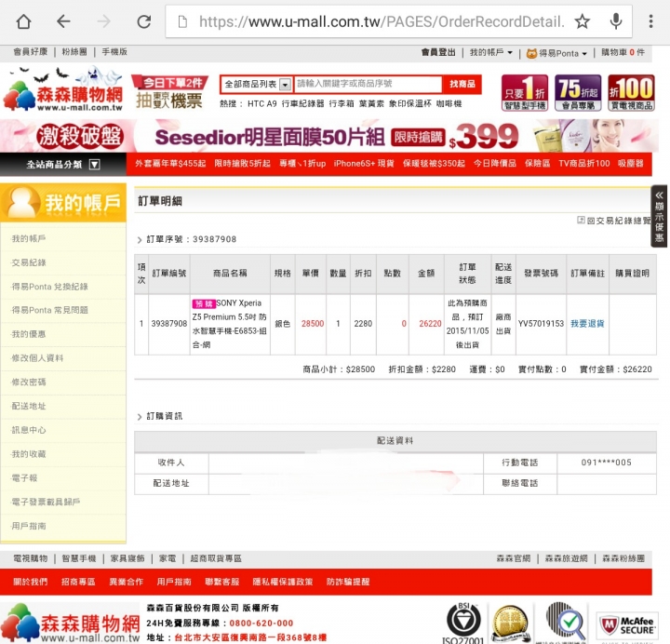Click the footer 森森購物網 logo

[x=71, y=624]
